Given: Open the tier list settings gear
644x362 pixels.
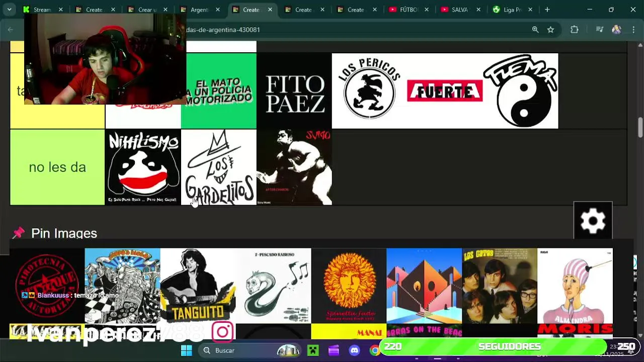Looking at the screenshot, I should [x=593, y=221].
